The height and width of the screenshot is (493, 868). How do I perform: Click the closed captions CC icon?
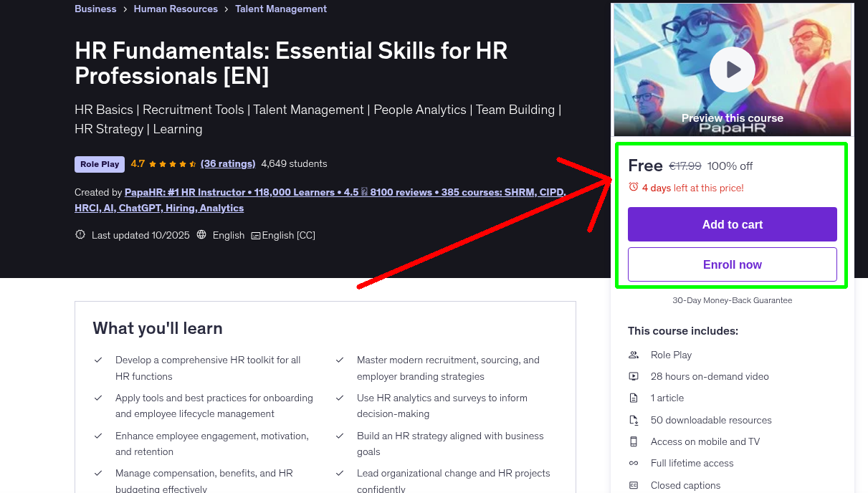click(x=255, y=235)
